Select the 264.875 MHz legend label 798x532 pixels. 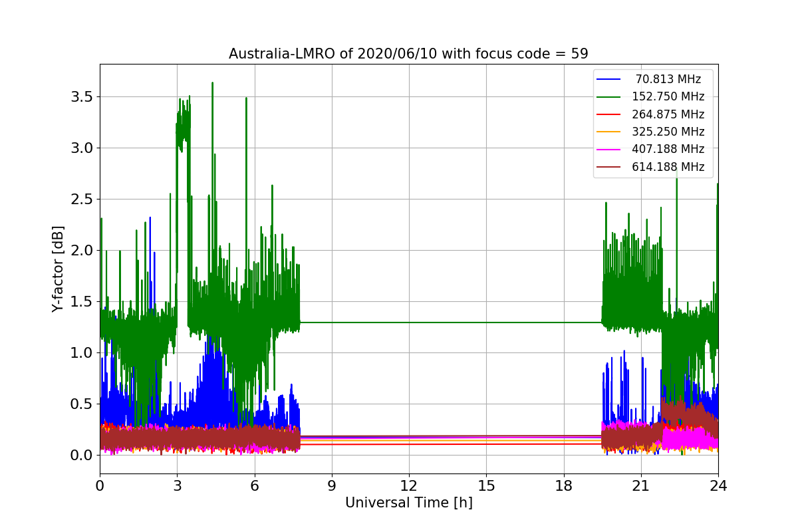tap(668, 114)
